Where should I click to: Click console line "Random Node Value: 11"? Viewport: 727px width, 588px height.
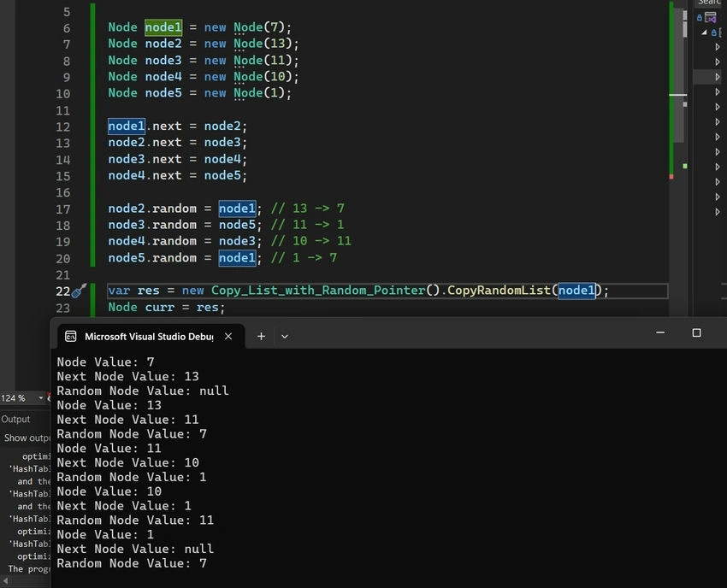coord(135,520)
